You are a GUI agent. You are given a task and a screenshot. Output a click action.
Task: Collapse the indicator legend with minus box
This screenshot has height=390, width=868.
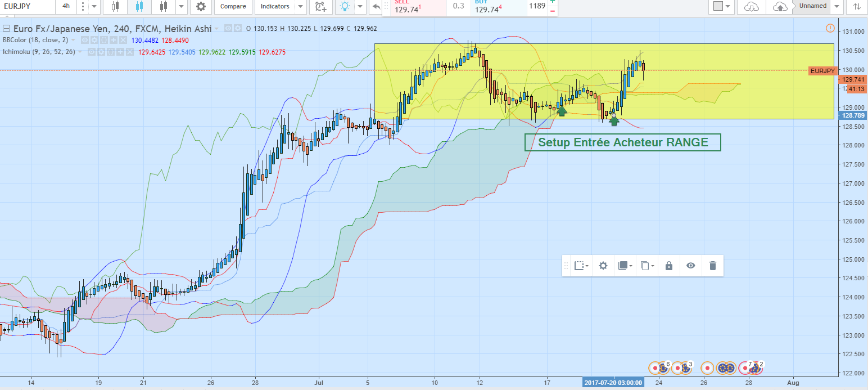point(7,28)
